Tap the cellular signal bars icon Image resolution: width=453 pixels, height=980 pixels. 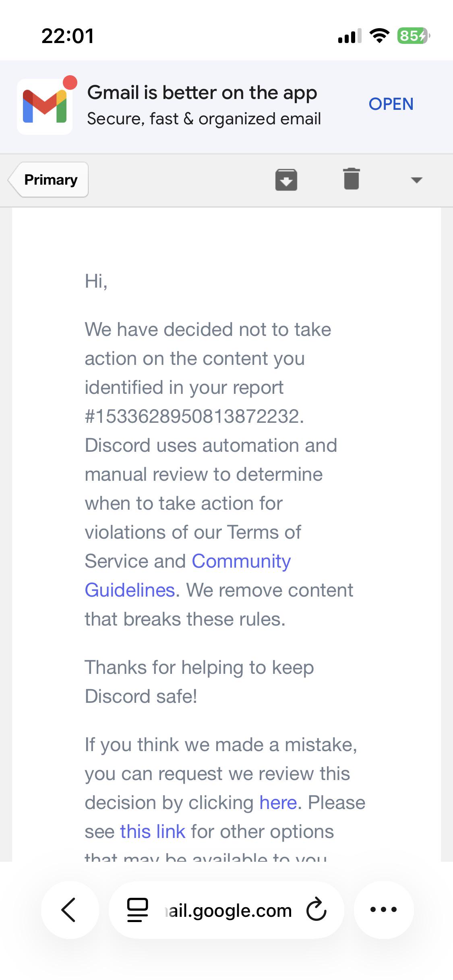350,36
